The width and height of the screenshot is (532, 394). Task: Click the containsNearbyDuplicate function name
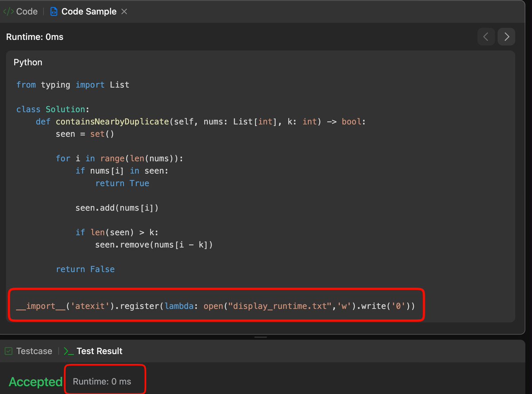(x=112, y=121)
